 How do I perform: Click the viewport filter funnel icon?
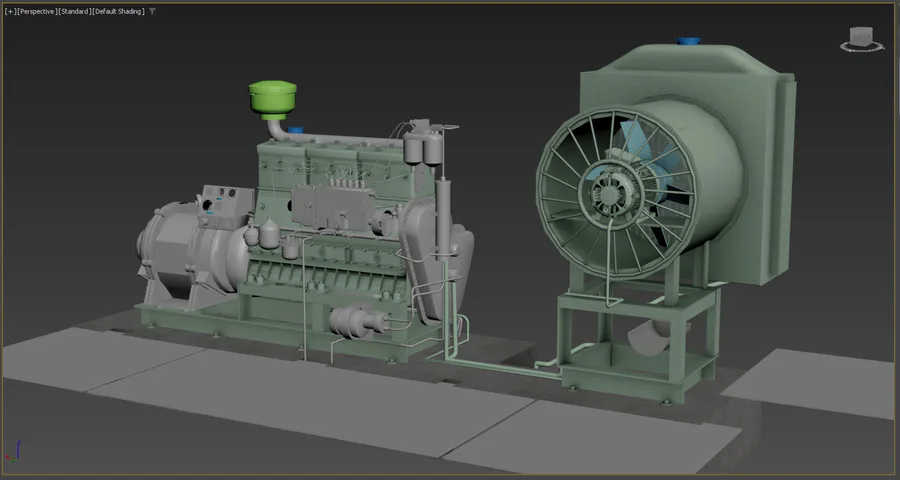click(152, 11)
